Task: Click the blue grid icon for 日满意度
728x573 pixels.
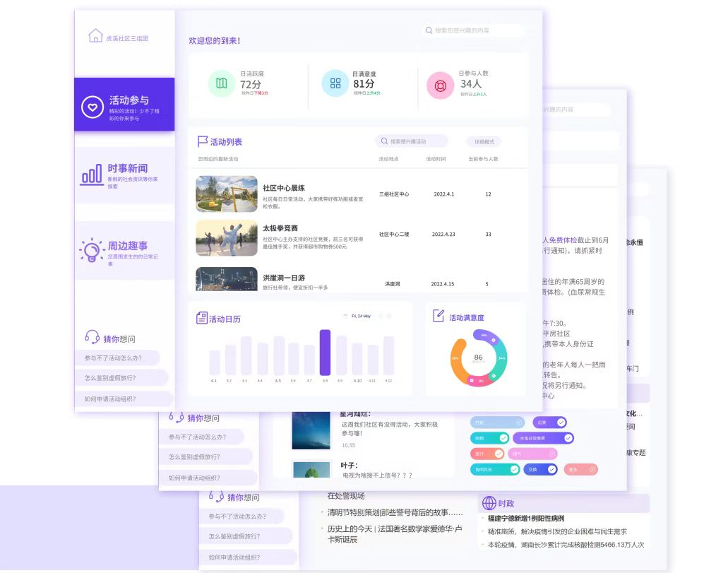Action: 335,83
